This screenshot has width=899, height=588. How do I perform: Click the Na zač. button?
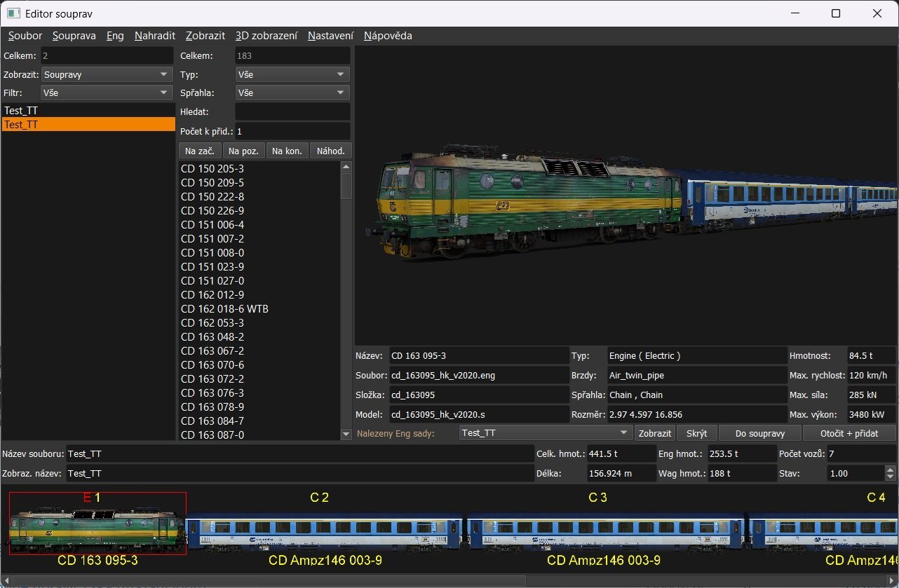(200, 151)
